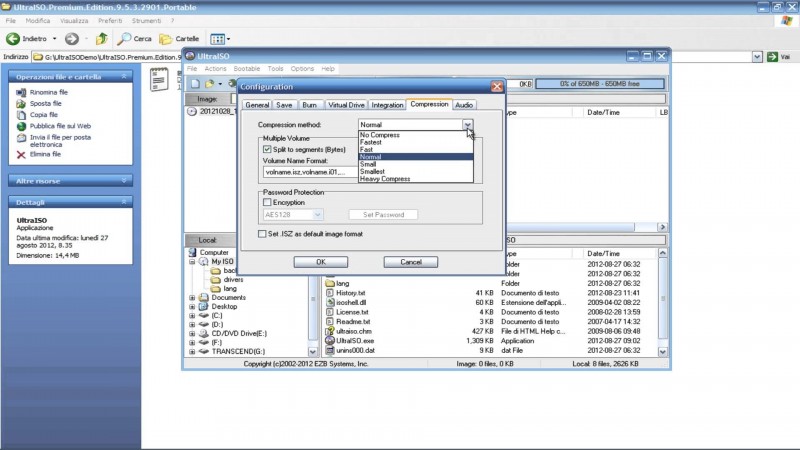This screenshot has width=800, height=450.
Task: Select isoshell.dll in file list
Action: point(351,303)
